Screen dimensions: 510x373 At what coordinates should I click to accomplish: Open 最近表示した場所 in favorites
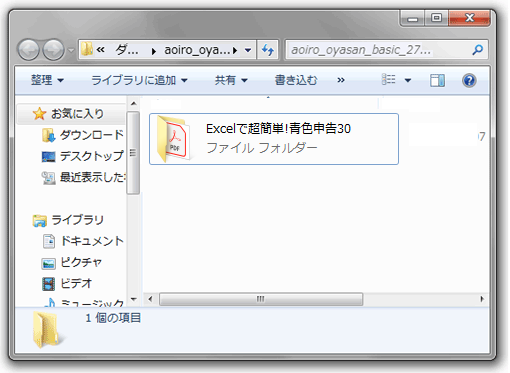click(92, 177)
